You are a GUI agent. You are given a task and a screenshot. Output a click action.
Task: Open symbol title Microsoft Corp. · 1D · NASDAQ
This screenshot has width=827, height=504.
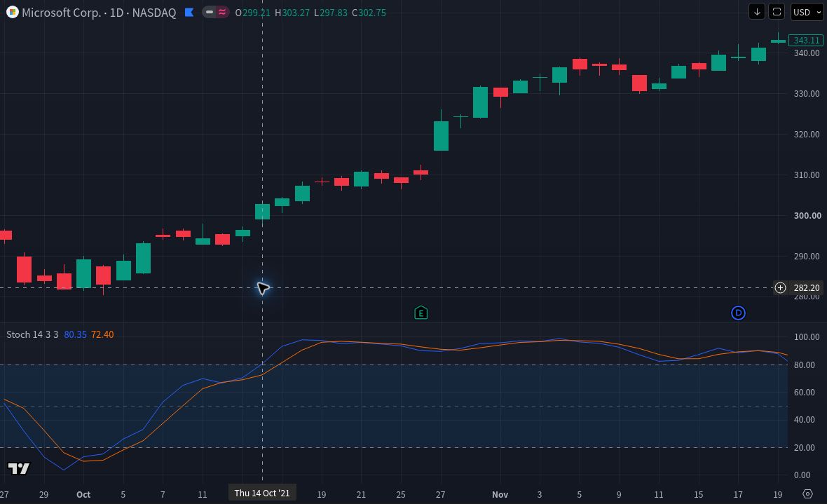click(x=99, y=13)
